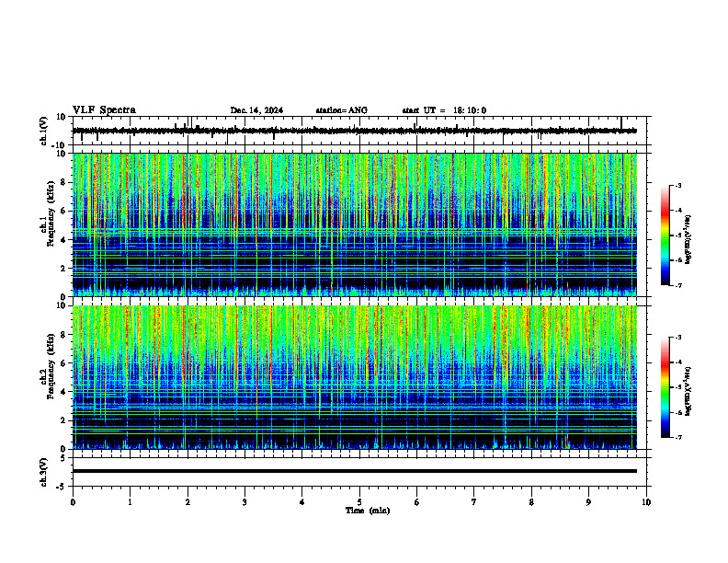Click the "-7" label on ch.1 color bar

coord(677,285)
